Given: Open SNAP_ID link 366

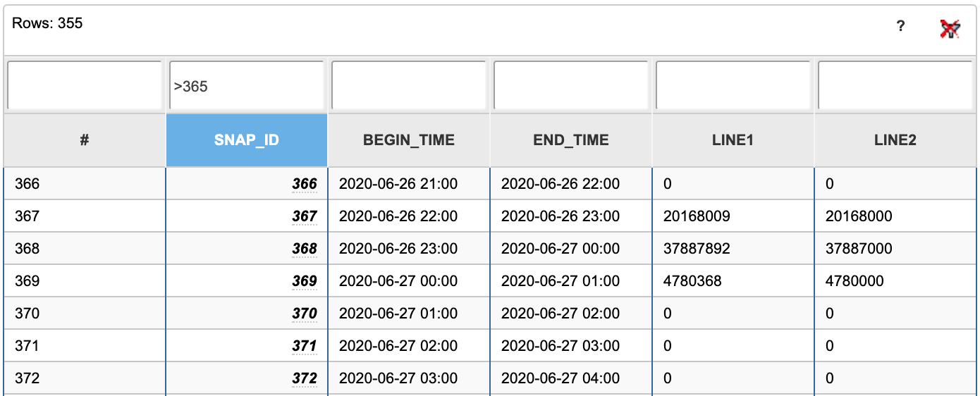Looking at the screenshot, I should (x=305, y=184).
